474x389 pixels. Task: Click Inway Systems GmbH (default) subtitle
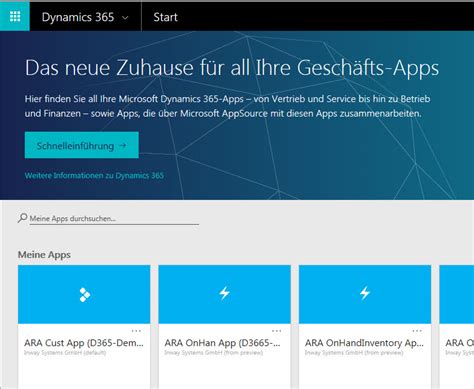coord(65,352)
